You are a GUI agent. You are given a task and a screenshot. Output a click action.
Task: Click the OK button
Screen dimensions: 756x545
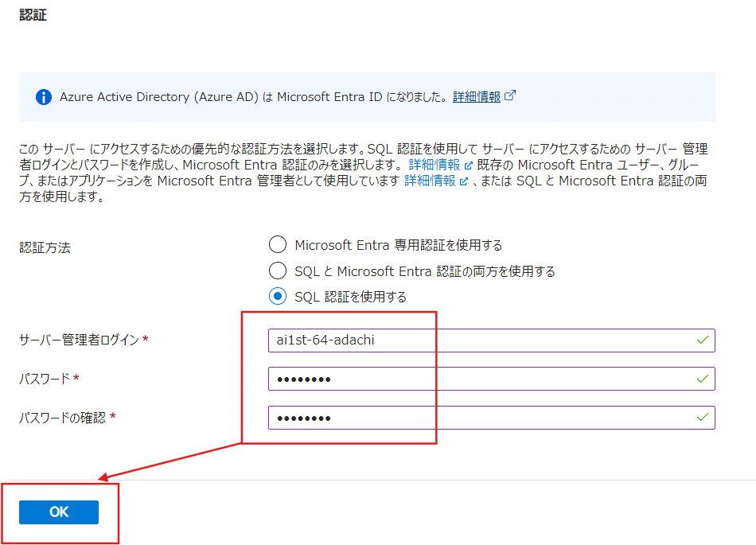click(59, 512)
